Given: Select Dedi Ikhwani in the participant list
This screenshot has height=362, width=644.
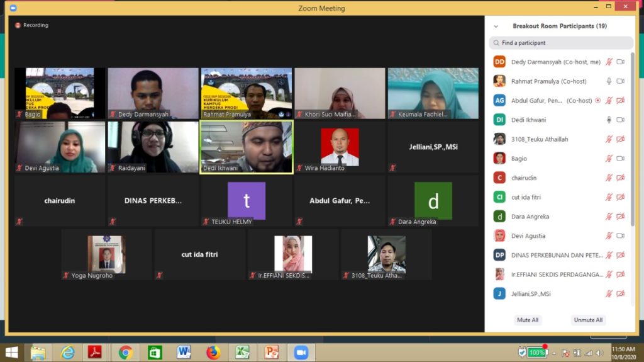Looking at the screenshot, I should pos(528,120).
